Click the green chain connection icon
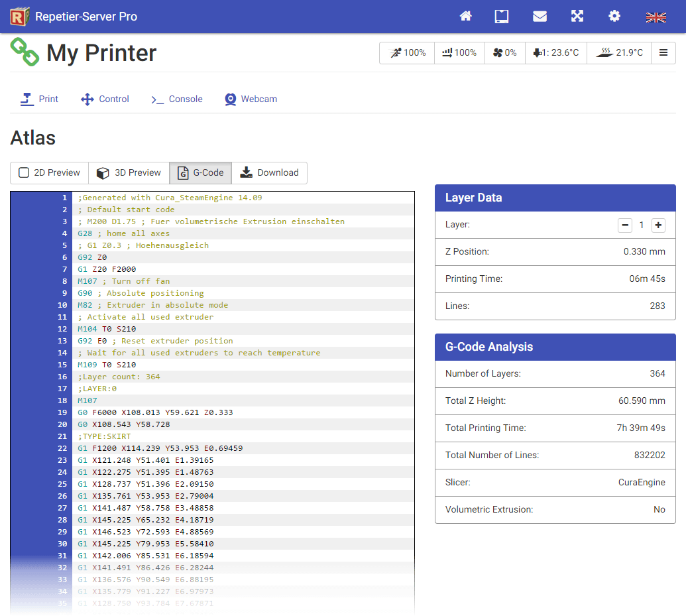686x616 pixels. pos(25,52)
